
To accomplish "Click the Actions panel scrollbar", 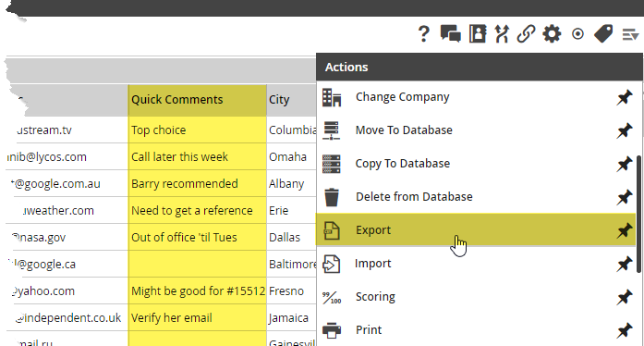I will pyautogui.click(x=638, y=214).
